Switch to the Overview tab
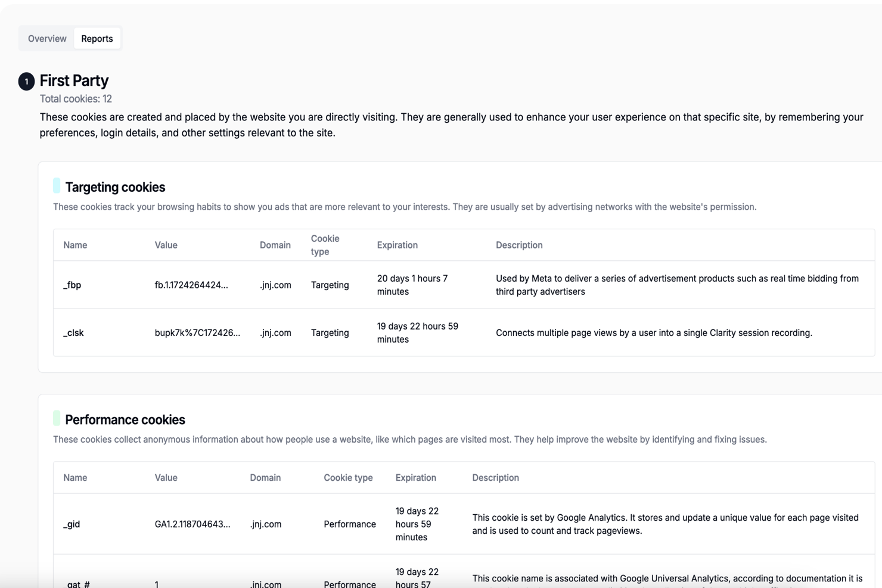 47,39
